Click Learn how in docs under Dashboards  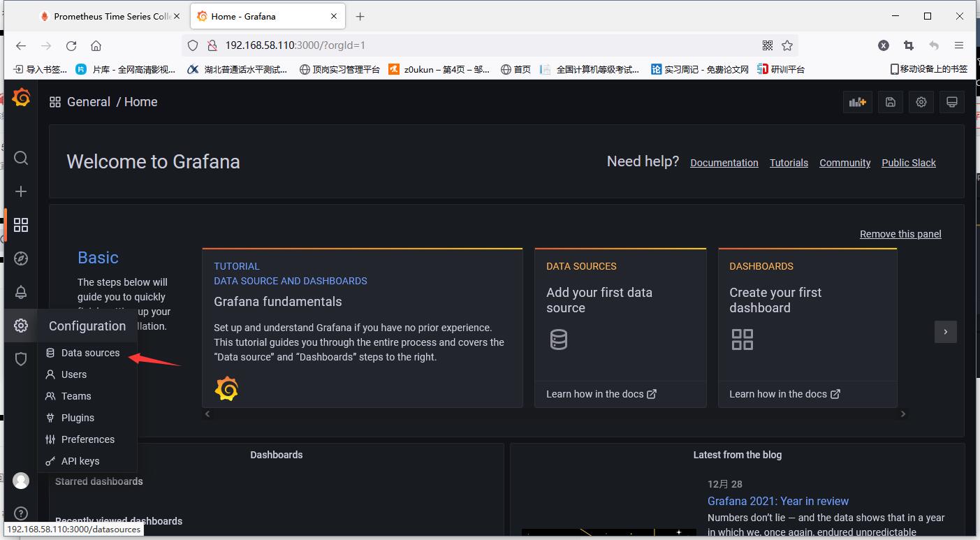pyautogui.click(x=784, y=394)
